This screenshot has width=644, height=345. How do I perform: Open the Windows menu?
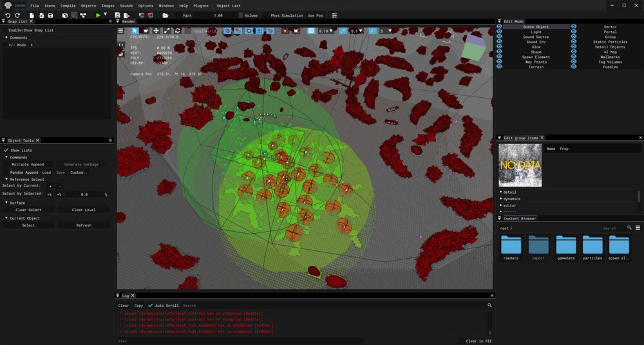(x=166, y=6)
